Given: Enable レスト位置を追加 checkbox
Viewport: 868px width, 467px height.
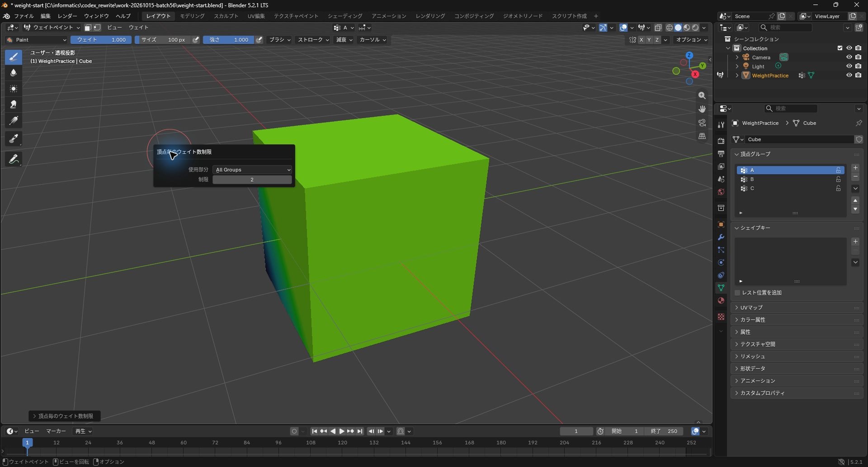Looking at the screenshot, I should [738, 293].
